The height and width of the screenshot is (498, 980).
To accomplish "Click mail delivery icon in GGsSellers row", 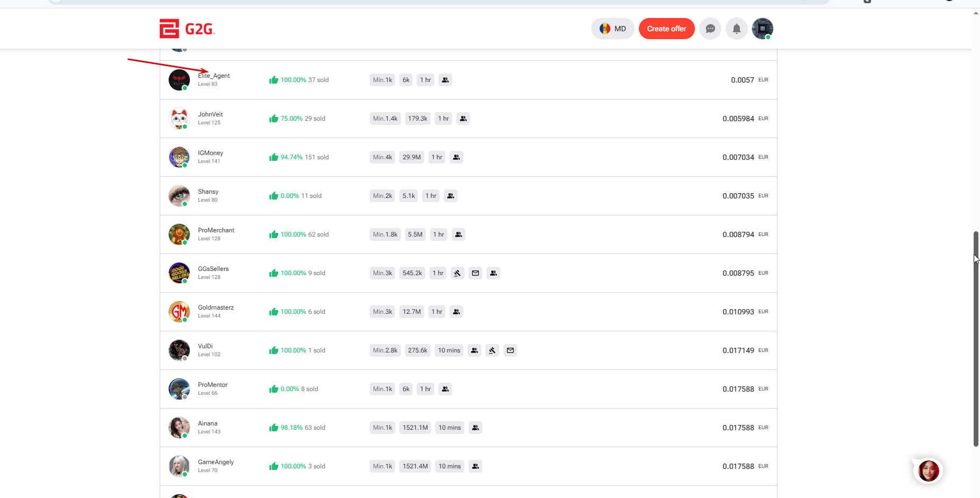I will click(x=475, y=273).
